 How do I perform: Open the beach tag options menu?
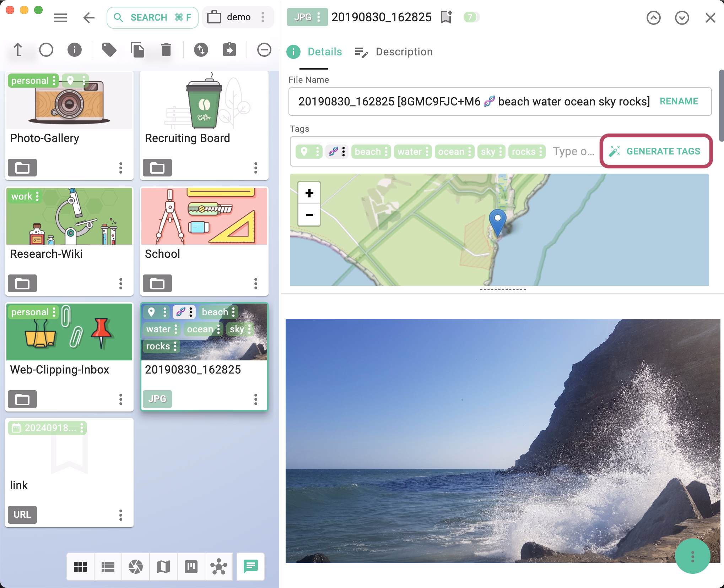coord(386,152)
